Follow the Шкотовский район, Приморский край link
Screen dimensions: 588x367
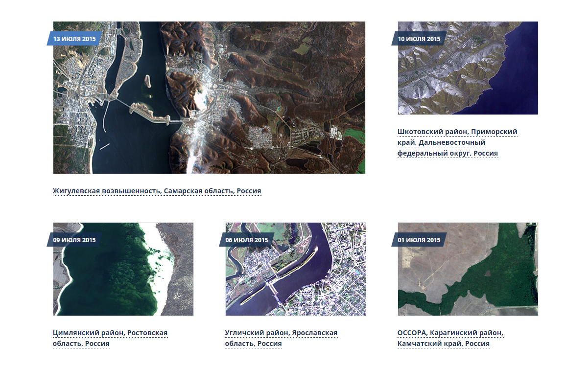pyautogui.click(x=457, y=142)
